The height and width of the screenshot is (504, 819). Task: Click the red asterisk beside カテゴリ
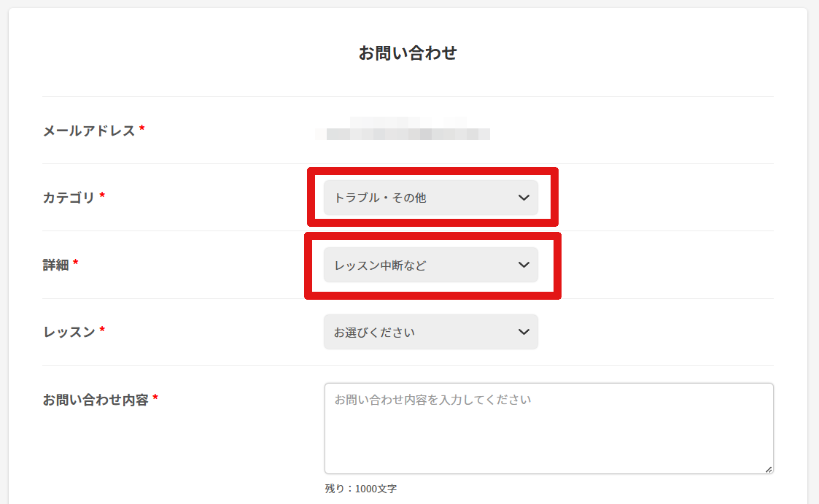click(103, 196)
